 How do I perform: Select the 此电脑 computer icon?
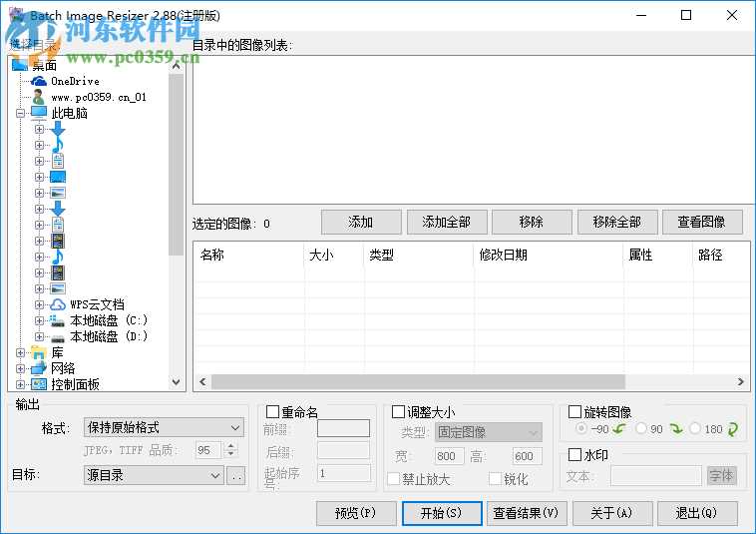39,113
